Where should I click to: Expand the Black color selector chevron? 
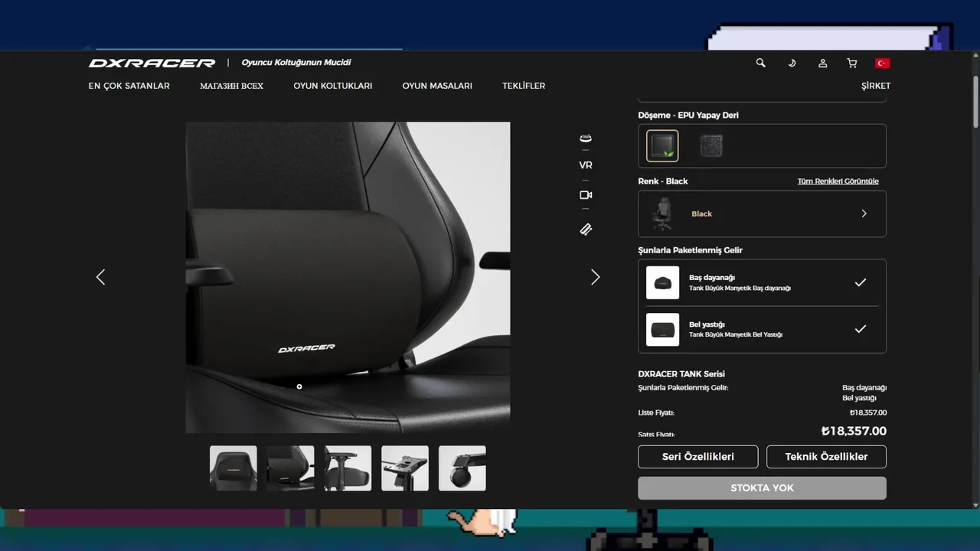coord(864,214)
